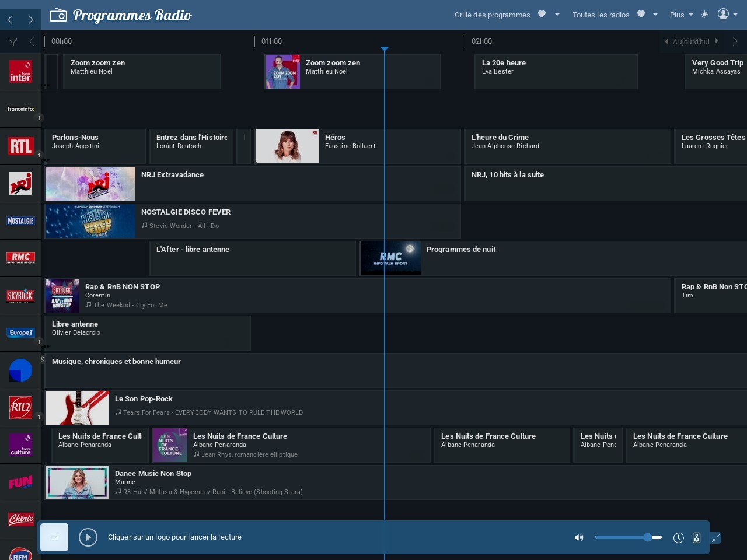This screenshot has height=560, width=747.
Task: Select Toutes les radios menu item
Action: (601, 15)
